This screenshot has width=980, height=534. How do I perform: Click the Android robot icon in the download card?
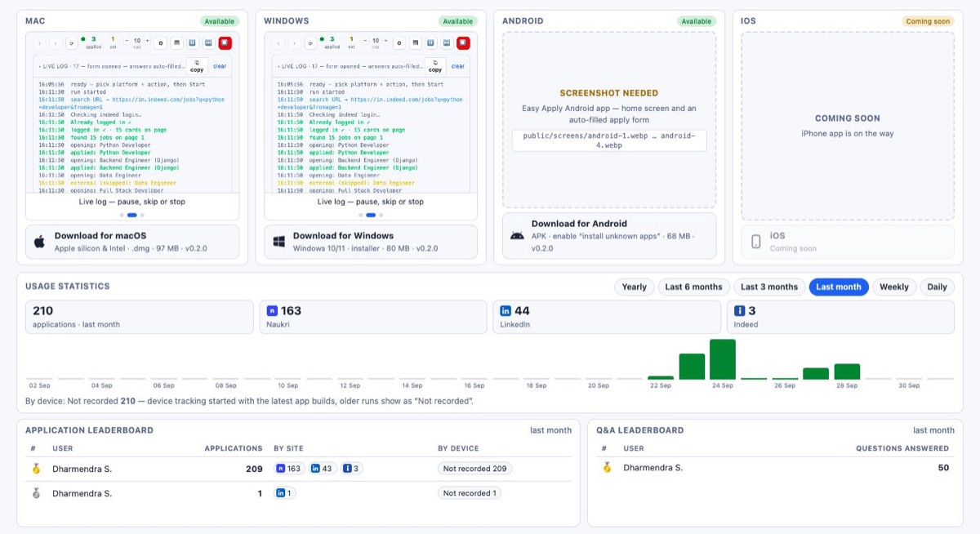point(517,235)
